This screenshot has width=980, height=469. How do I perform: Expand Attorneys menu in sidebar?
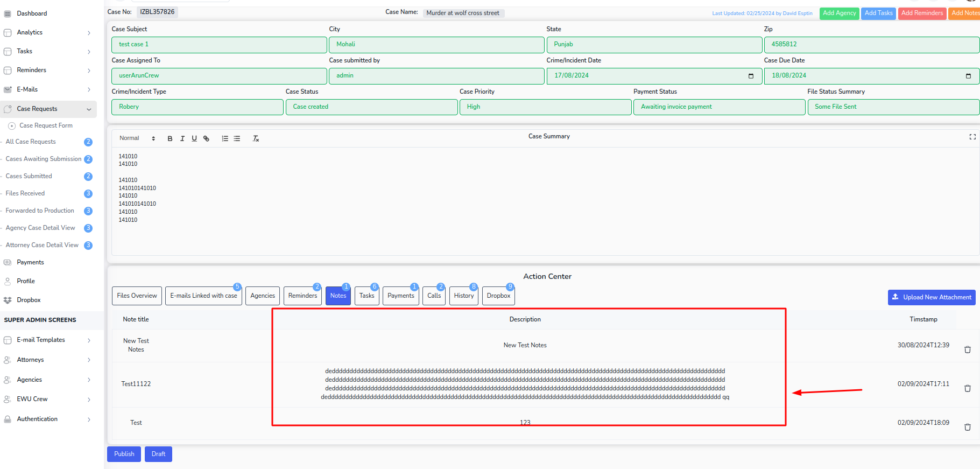click(48, 360)
